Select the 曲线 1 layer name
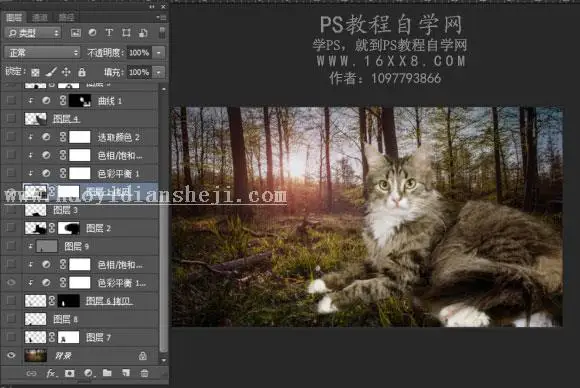 [109, 101]
